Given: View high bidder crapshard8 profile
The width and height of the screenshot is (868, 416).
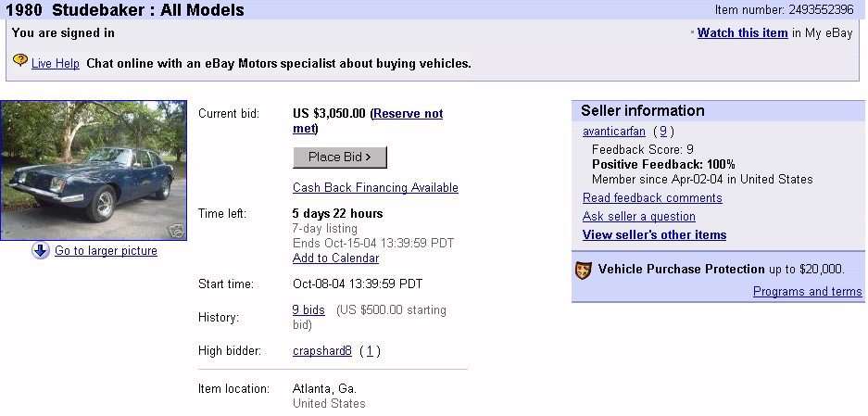Looking at the screenshot, I should pos(322,351).
